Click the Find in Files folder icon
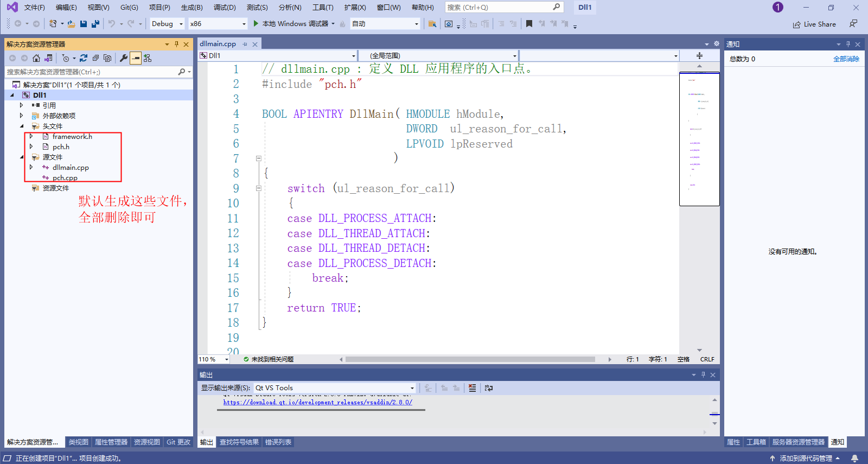This screenshot has width=868, height=464. [x=432, y=24]
